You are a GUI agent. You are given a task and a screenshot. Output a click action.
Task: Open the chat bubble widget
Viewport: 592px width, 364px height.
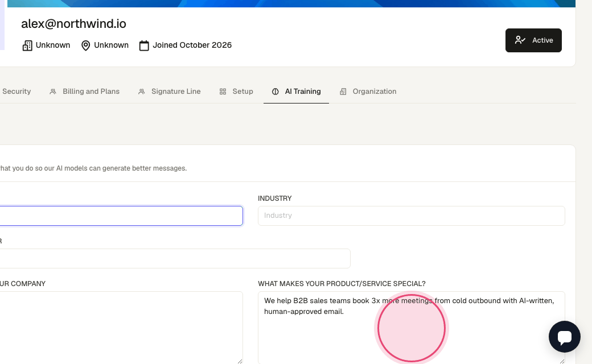tap(565, 337)
